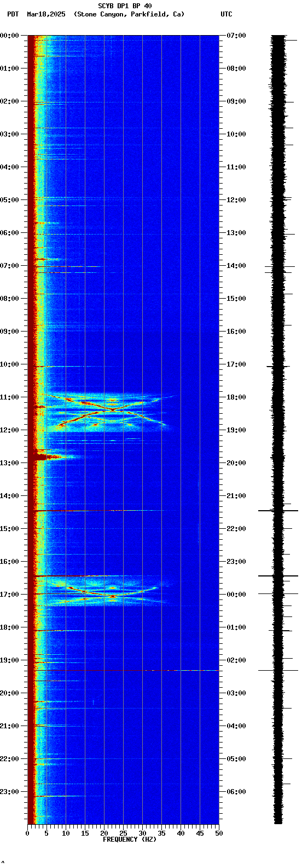Click the PDT '03:00' label on the left axis
302x868 pixels.
click(x=10, y=134)
